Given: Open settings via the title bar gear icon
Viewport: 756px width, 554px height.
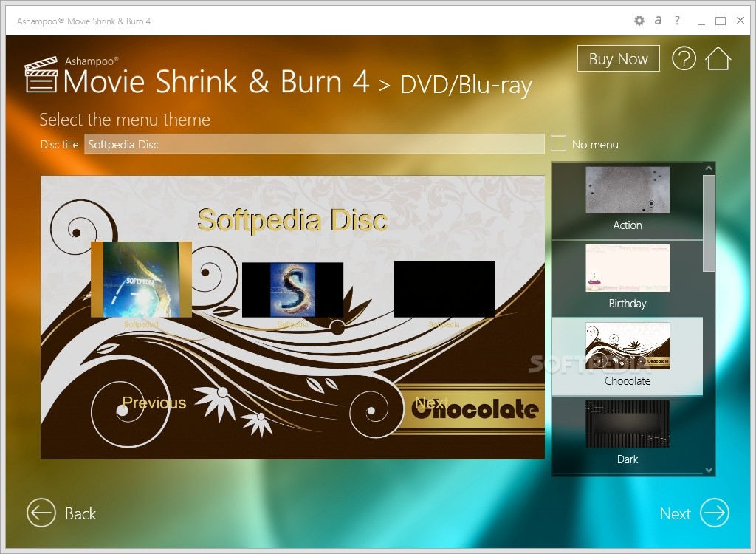Looking at the screenshot, I should 639,21.
